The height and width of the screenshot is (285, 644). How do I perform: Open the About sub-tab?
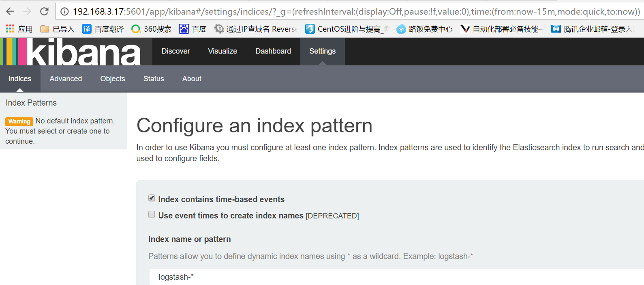click(x=192, y=79)
